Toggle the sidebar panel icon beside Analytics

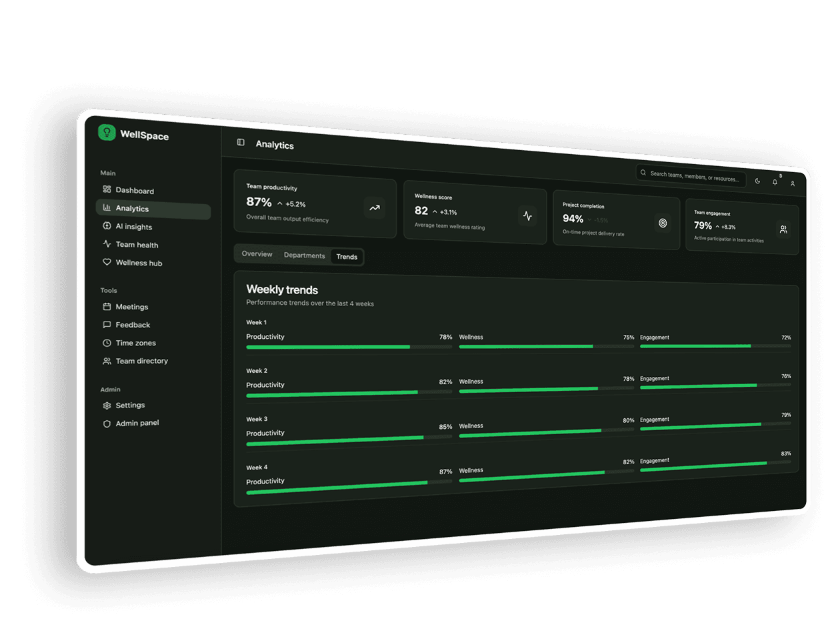(x=241, y=142)
